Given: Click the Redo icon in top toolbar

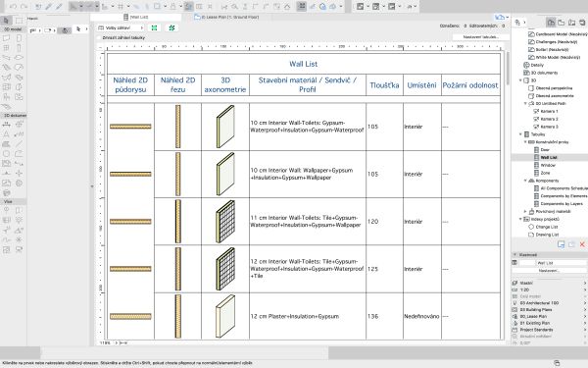Looking at the screenshot, I should [24, 7].
